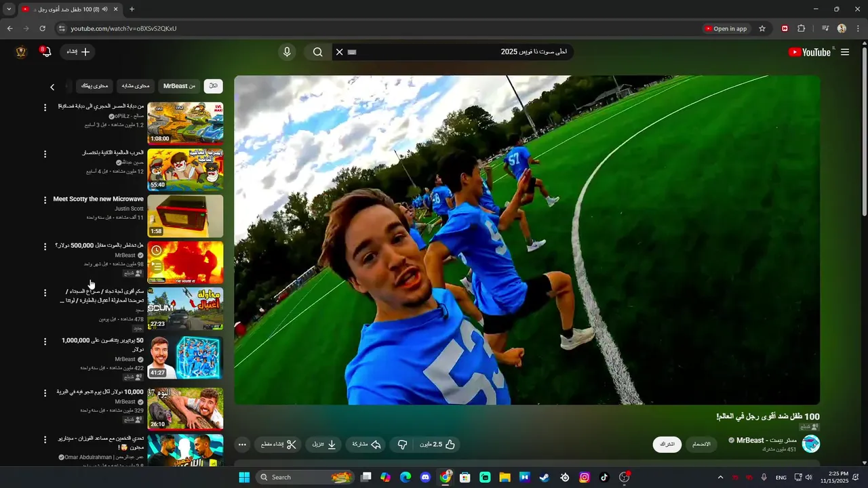The width and height of the screenshot is (868, 488).
Task: Show hidden system tray icons
Action: point(720,477)
